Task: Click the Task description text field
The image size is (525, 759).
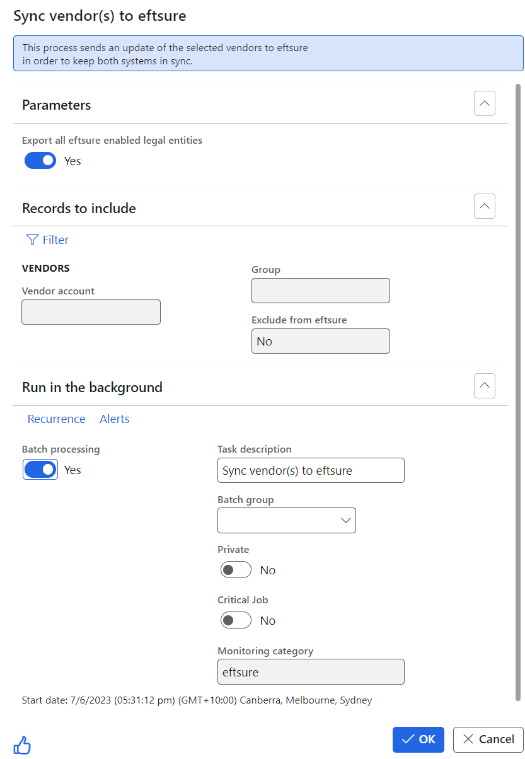Action: pyautogui.click(x=311, y=470)
